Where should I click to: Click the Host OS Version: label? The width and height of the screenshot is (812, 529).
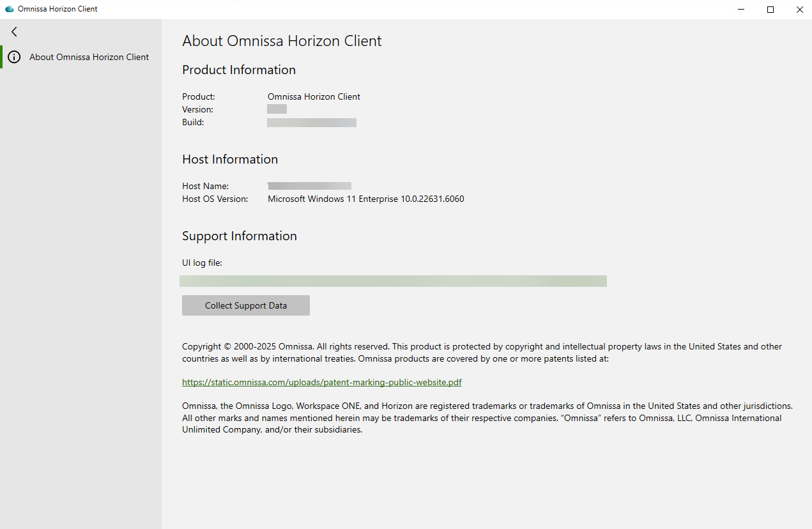[x=215, y=199]
